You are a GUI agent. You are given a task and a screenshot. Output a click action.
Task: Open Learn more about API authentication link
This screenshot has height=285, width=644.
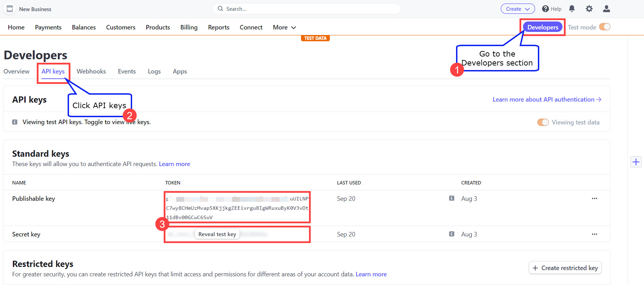point(547,100)
